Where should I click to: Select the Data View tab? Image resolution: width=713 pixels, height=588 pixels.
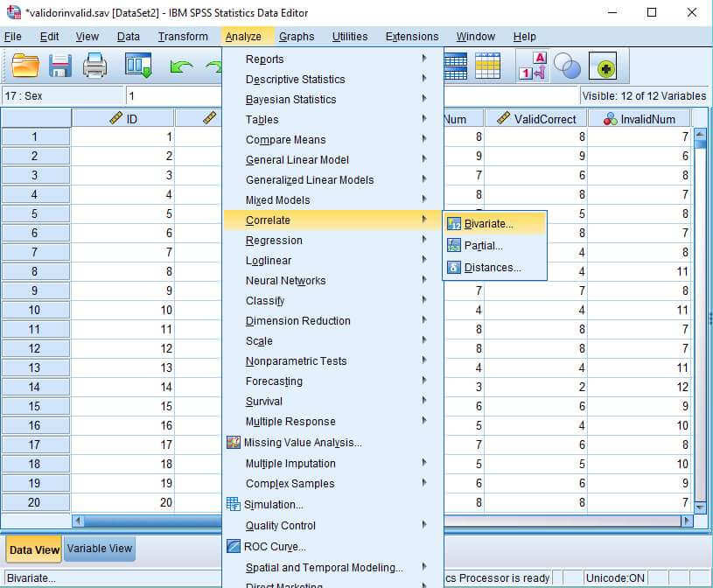pos(34,549)
